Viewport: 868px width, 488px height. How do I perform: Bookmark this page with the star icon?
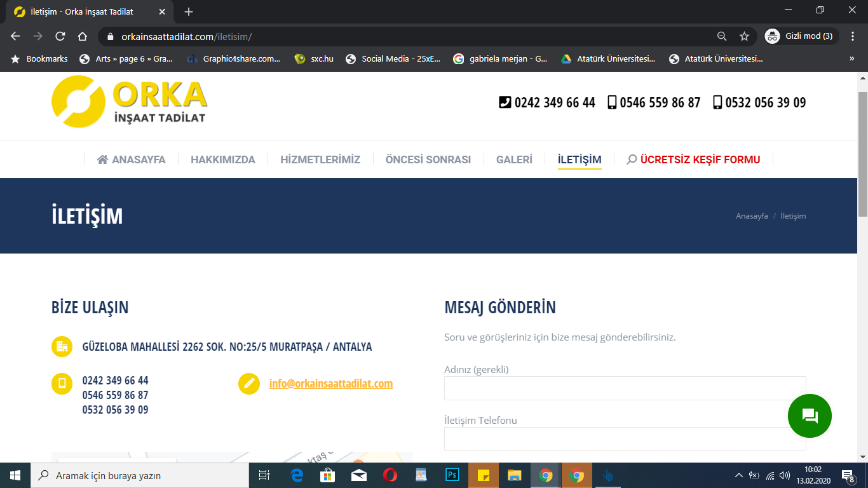tap(744, 36)
